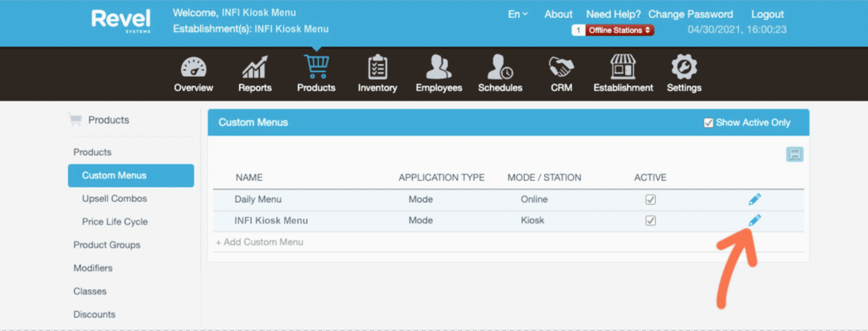Screen dimensions: 868x331
Task: Click the Need Help? link
Action: pyautogui.click(x=613, y=14)
